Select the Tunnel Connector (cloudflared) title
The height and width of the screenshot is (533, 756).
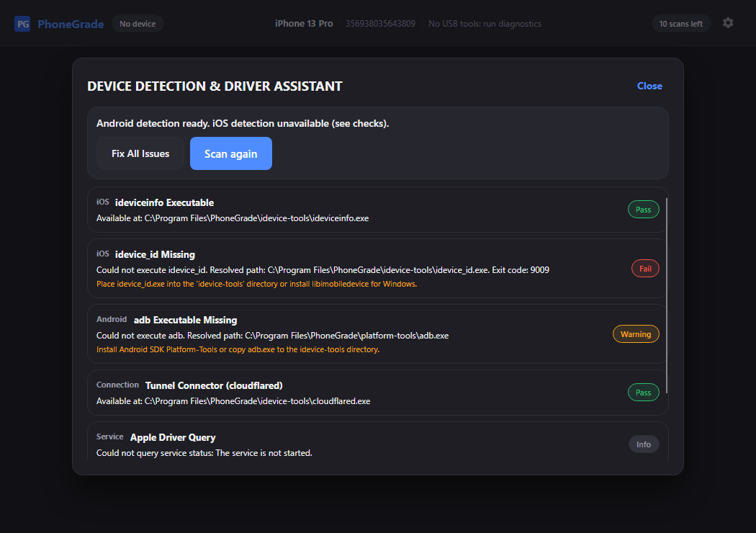[x=214, y=386]
